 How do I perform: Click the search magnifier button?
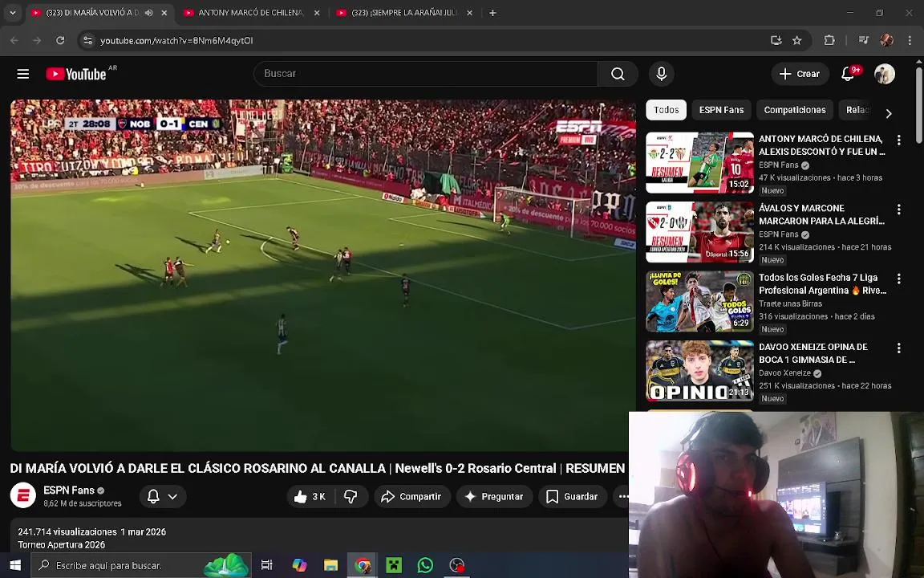click(x=618, y=74)
